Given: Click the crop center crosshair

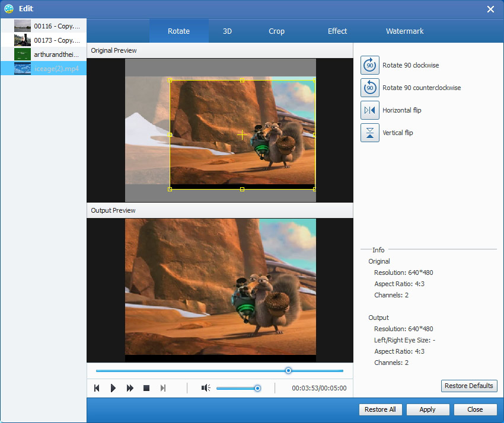Looking at the screenshot, I should coord(242,135).
